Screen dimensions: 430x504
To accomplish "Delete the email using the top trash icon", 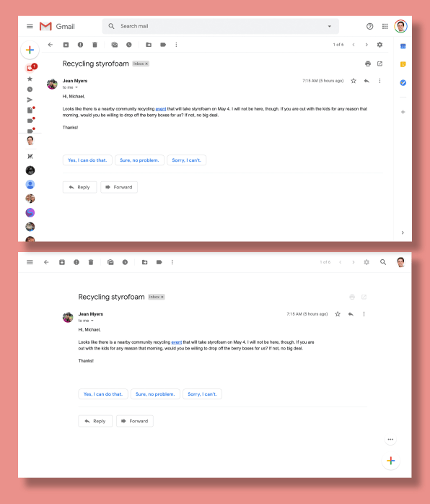I will (x=95, y=45).
